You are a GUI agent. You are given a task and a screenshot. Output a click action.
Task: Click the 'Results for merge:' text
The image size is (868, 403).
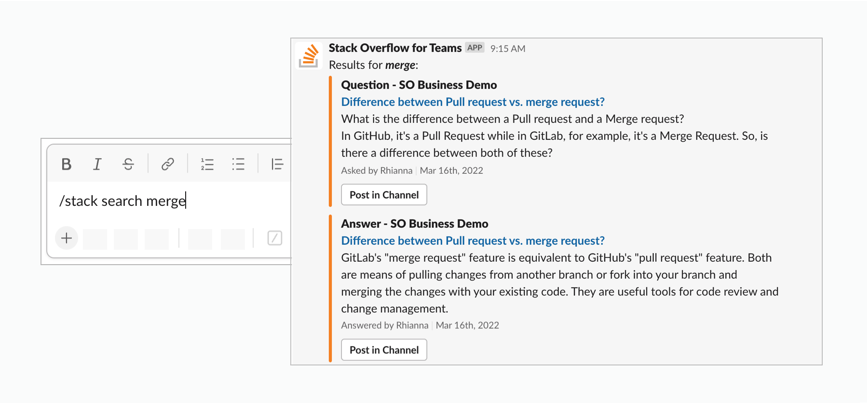tap(373, 65)
